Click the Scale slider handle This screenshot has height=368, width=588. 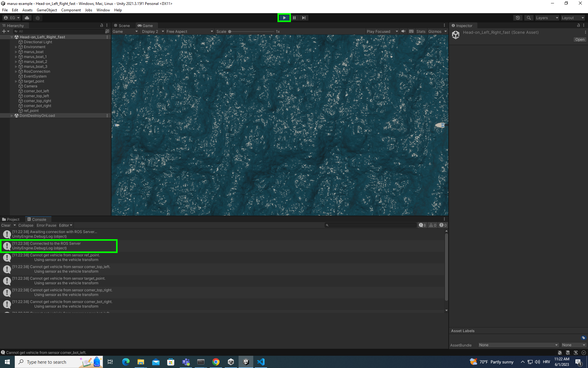tap(230, 31)
